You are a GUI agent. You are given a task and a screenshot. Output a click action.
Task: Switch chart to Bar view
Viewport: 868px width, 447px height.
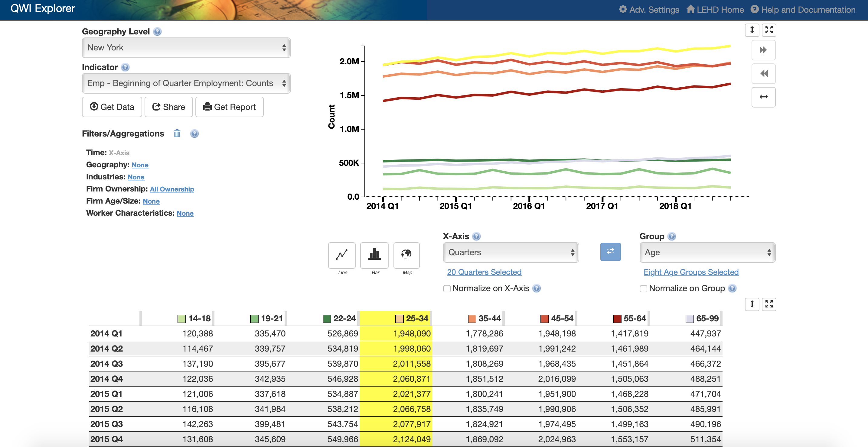point(374,255)
